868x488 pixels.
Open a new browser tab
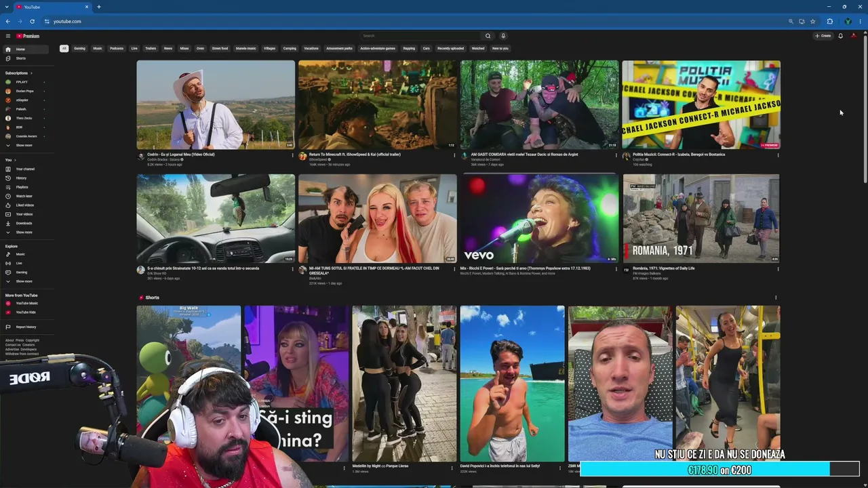click(x=99, y=7)
